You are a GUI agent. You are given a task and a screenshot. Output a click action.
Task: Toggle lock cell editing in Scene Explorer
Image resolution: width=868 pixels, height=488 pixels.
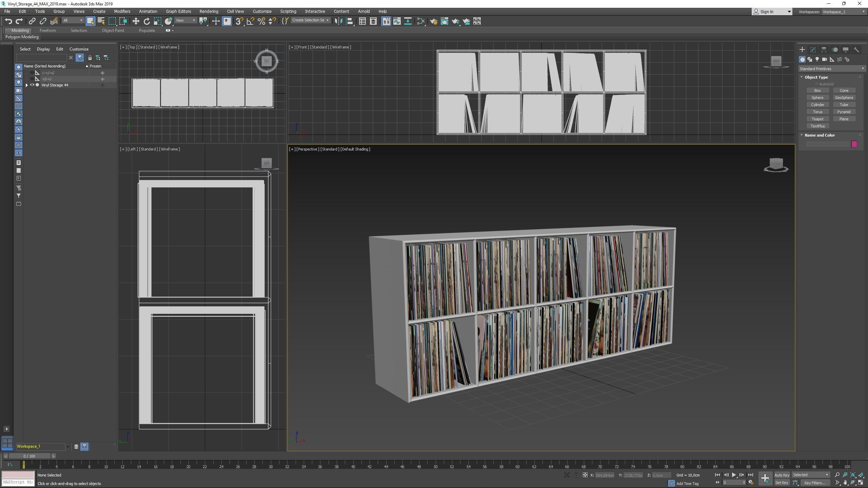pos(90,58)
